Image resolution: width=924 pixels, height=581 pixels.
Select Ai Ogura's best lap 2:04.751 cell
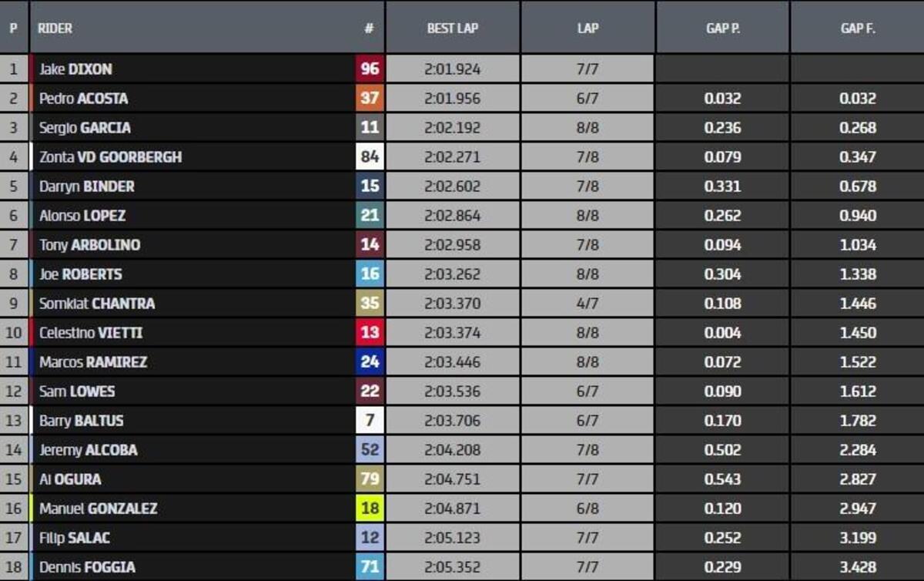(x=453, y=479)
